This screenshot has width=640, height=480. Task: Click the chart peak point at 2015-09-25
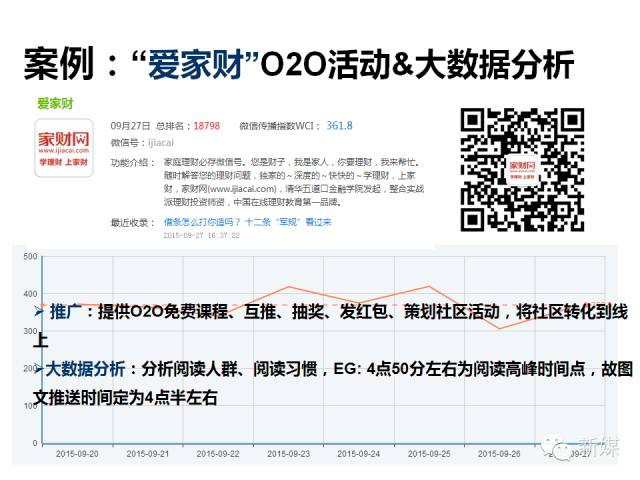pyautogui.click(x=429, y=286)
